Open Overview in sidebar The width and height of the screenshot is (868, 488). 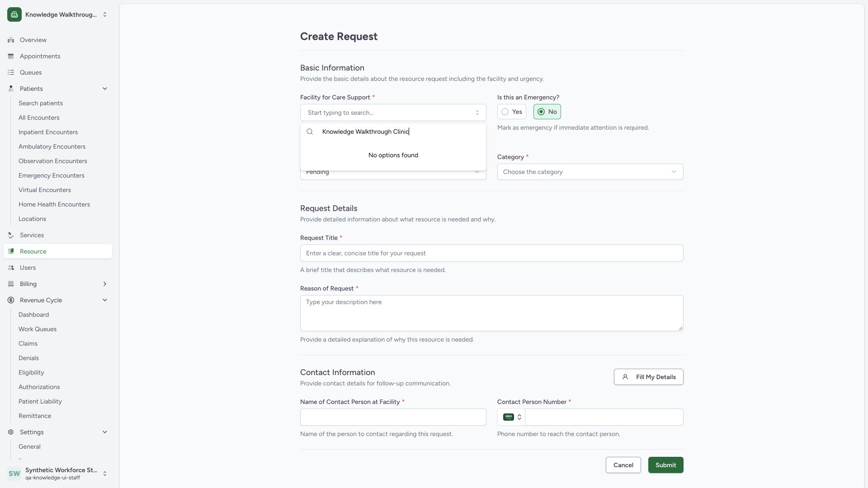pyautogui.click(x=58, y=40)
